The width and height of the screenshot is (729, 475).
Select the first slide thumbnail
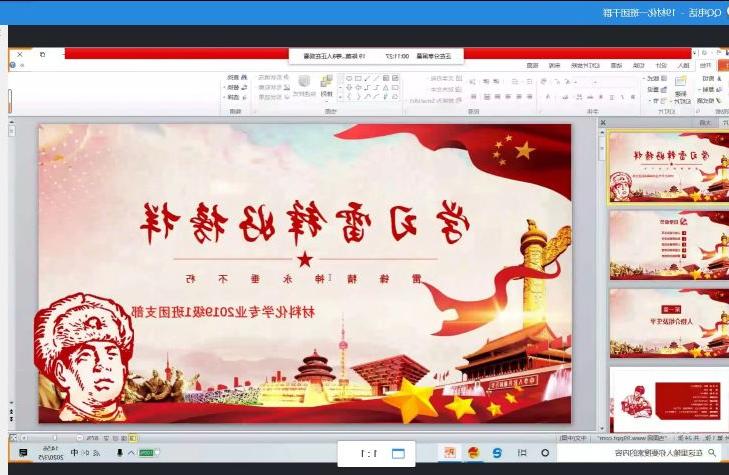pos(669,167)
